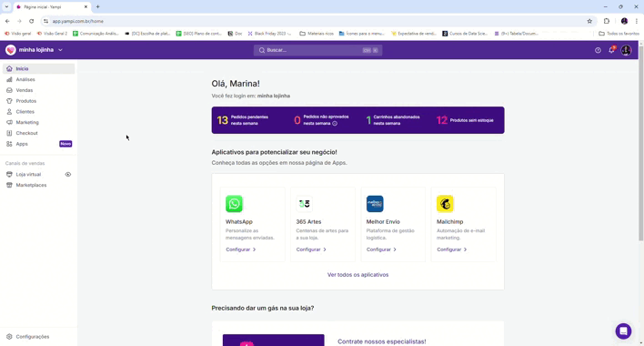Click the Melhor Envio app icon

point(375,204)
